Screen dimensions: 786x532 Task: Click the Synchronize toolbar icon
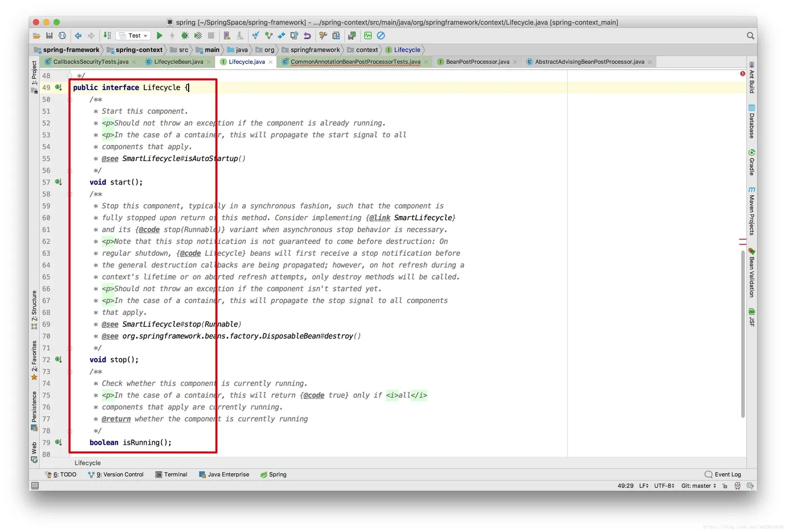(62, 35)
